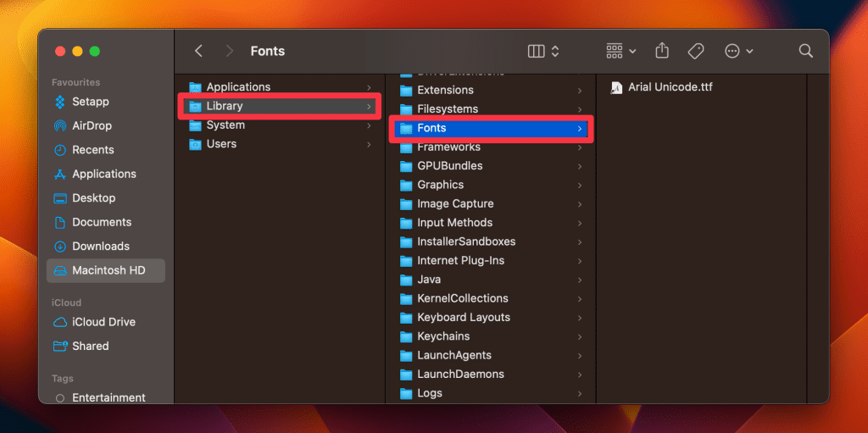Open Setapp from Favourites sidebar
The image size is (868, 433).
[x=90, y=102]
